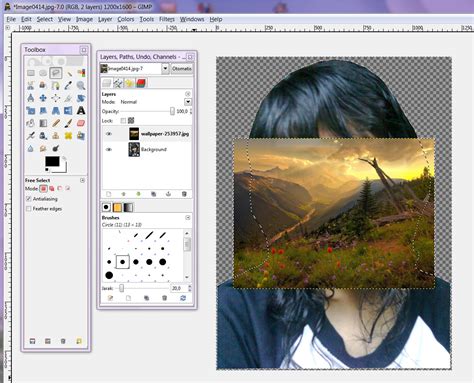The height and width of the screenshot is (383, 474).
Task: Select the Pencil tool
Action: click(56, 123)
